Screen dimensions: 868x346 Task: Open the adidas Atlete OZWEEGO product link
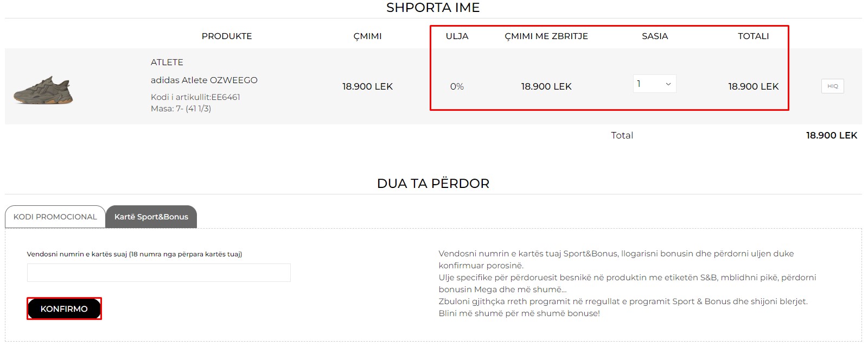pyautogui.click(x=204, y=80)
